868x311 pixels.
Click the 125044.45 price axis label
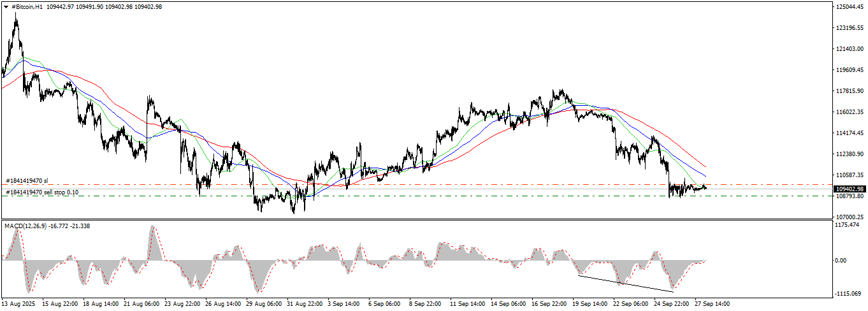(850, 7)
